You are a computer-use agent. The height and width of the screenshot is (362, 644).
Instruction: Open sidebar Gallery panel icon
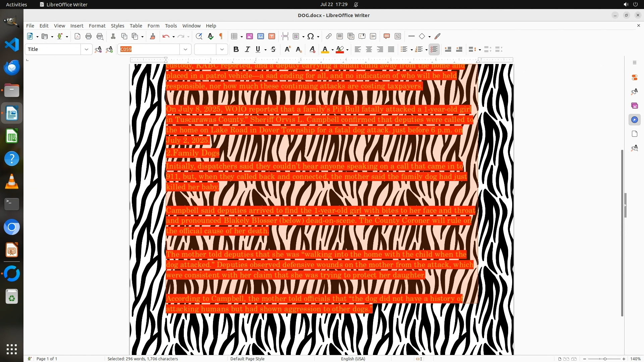634,106
